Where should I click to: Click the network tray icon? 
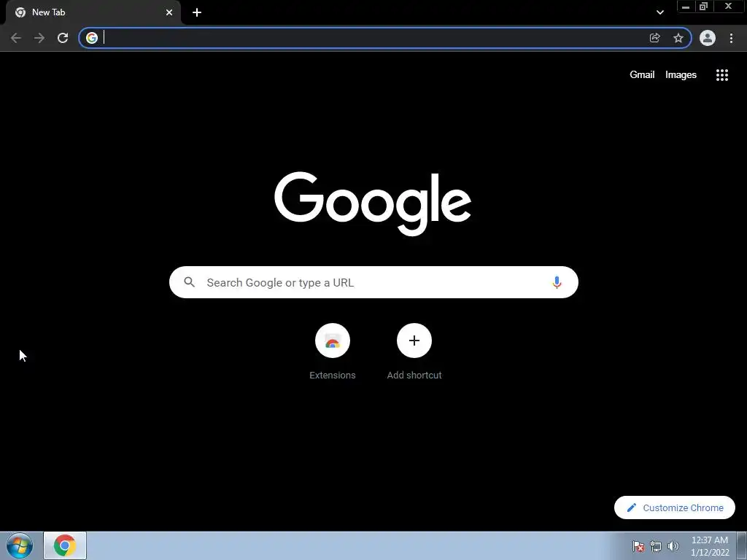(656, 546)
